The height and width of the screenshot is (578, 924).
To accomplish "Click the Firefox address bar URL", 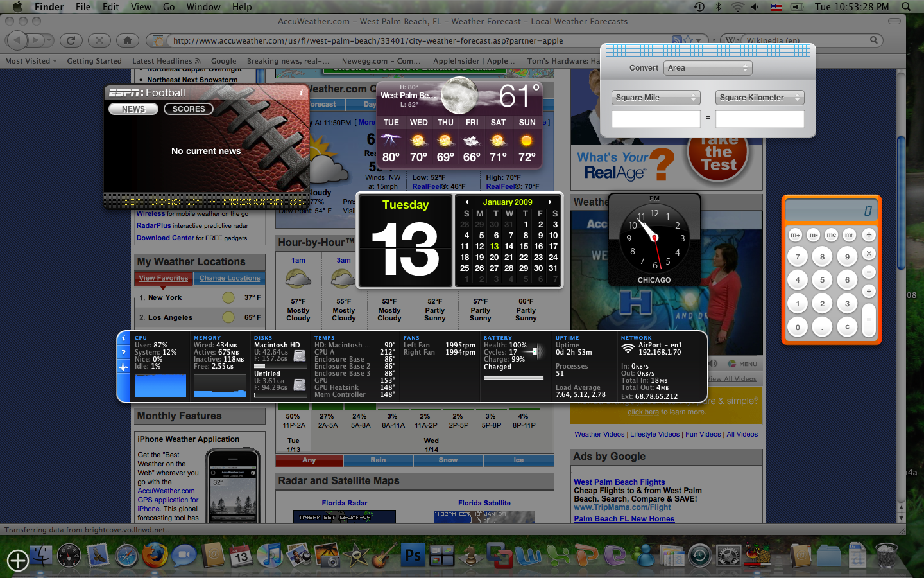I will point(368,40).
